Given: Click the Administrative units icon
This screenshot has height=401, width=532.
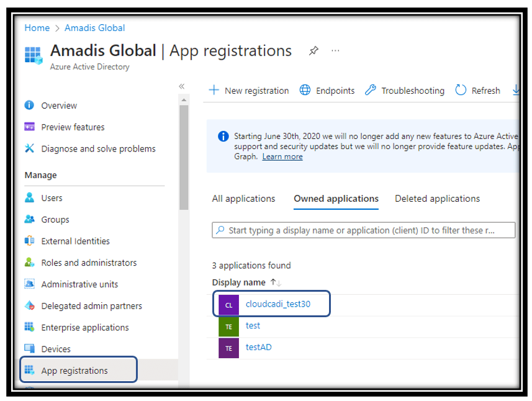Looking at the screenshot, I should click(30, 284).
